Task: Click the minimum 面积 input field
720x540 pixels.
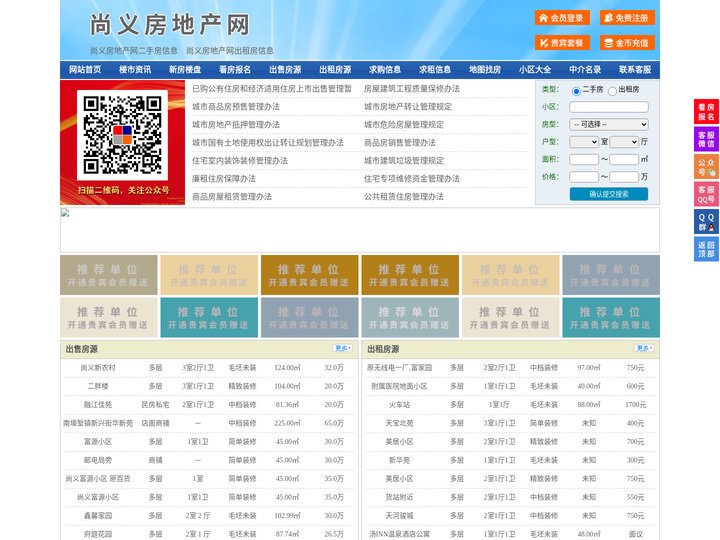Action: [584, 159]
